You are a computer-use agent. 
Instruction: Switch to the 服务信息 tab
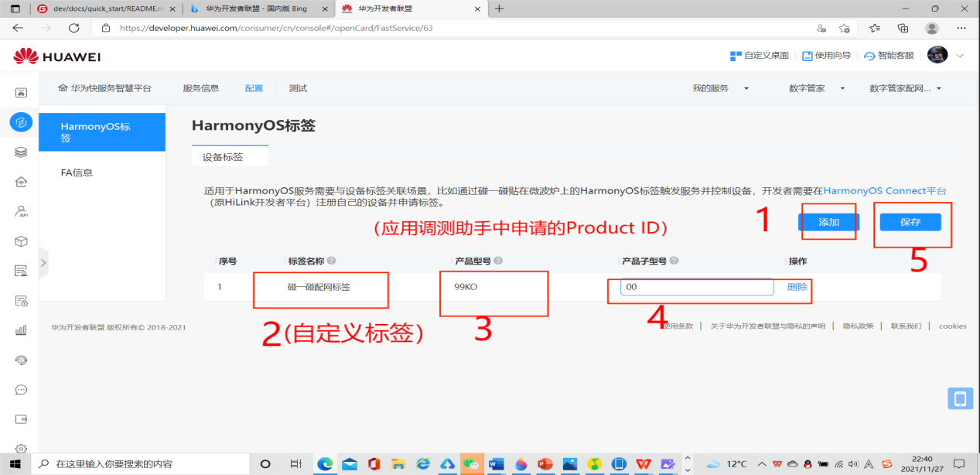[200, 88]
